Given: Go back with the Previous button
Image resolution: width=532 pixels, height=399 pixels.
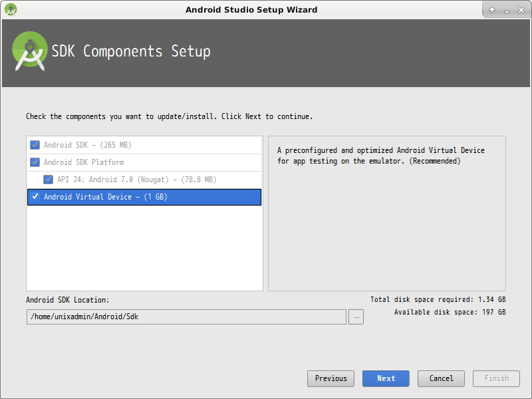Looking at the screenshot, I should (331, 378).
